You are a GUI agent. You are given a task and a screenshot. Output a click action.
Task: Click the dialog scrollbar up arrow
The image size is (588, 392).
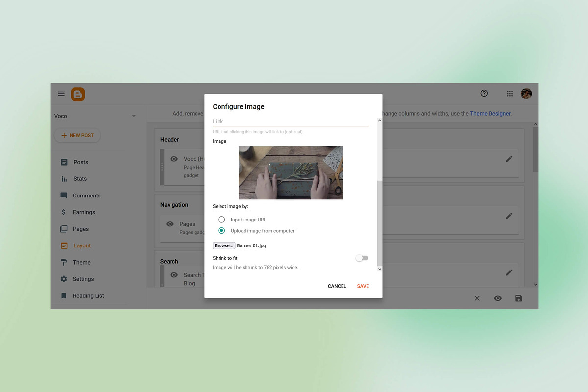pyautogui.click(x=379, y=120)
